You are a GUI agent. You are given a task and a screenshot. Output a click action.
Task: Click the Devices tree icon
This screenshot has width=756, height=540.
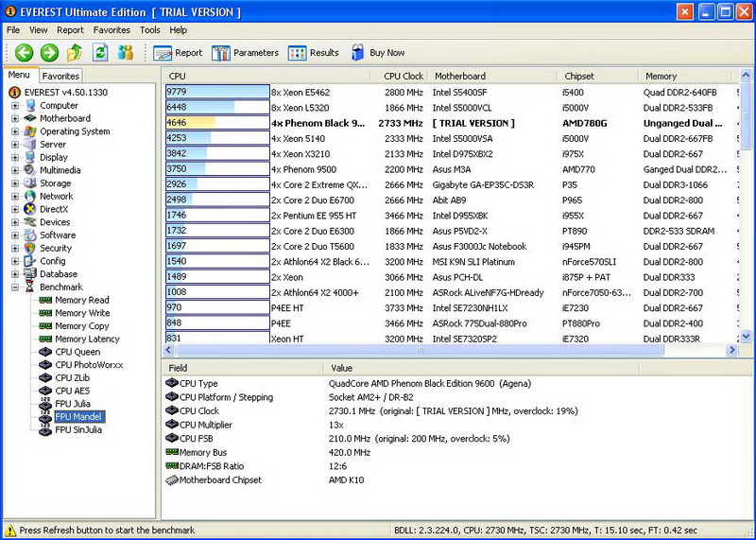pos(30,222)
